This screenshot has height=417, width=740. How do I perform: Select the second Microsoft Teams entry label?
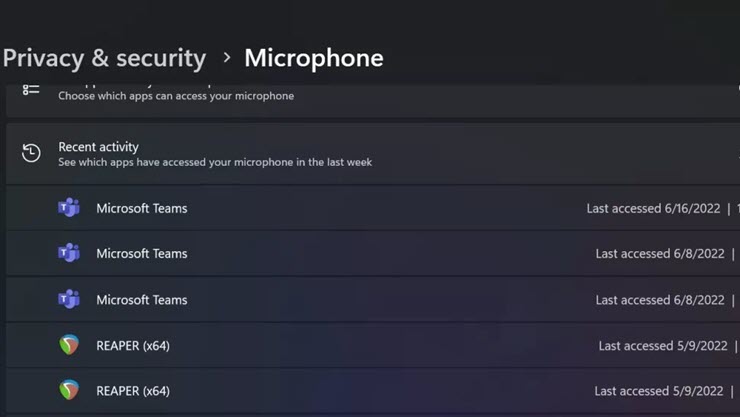[x=141, y=254]
